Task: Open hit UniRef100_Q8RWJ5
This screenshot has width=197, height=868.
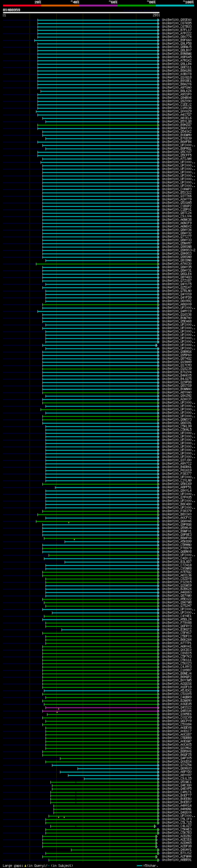Action: 177,47
